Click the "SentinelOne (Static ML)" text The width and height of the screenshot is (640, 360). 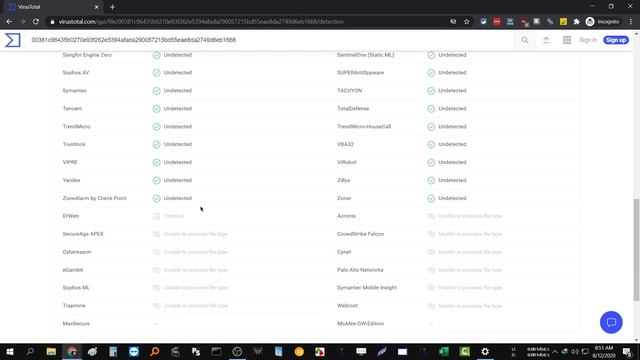365,55
